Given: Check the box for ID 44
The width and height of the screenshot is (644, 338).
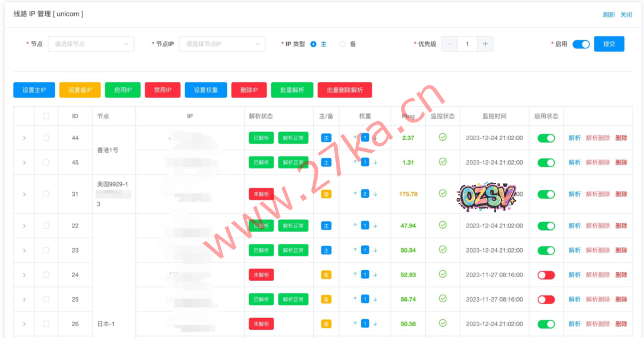Looking at the screenshot, I should pos(46,138).
